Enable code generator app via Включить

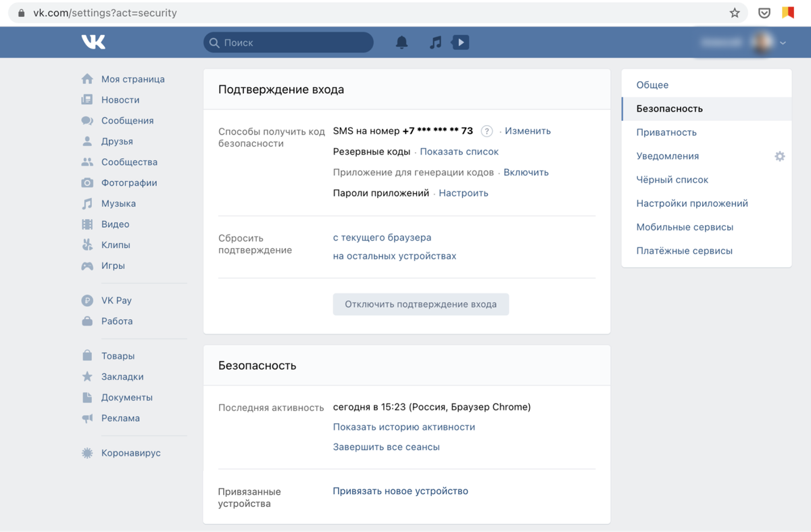click(x=526, y=172)
